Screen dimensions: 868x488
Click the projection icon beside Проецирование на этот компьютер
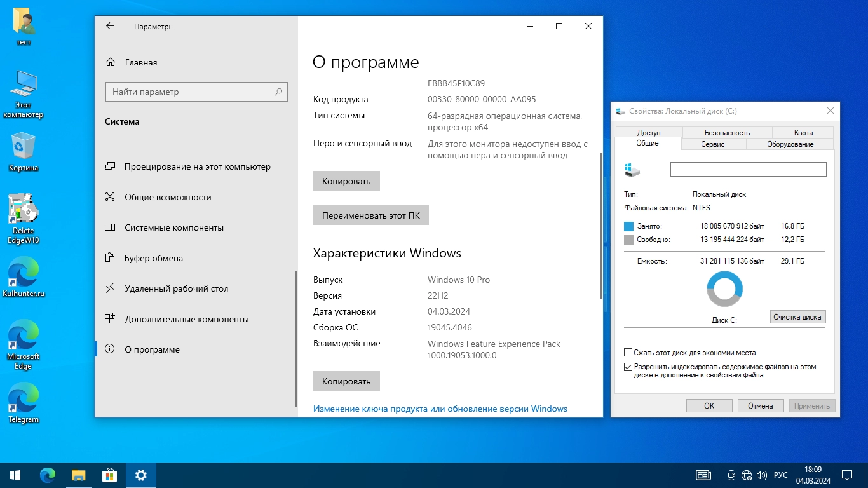pos(110,166)
